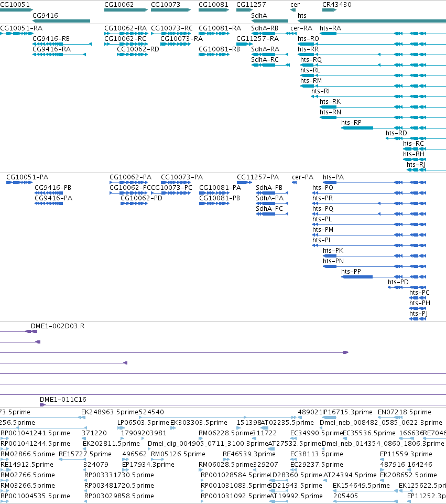Click the CG10051 gene label

tap(15, 5)
